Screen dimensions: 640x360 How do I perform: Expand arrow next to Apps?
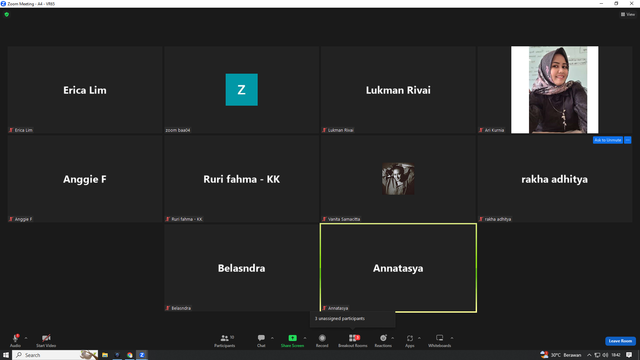(419, 338)
